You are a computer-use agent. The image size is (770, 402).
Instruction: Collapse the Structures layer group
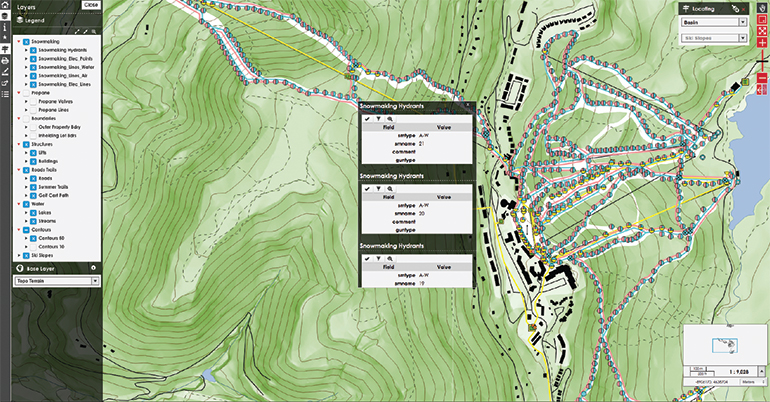19,144
